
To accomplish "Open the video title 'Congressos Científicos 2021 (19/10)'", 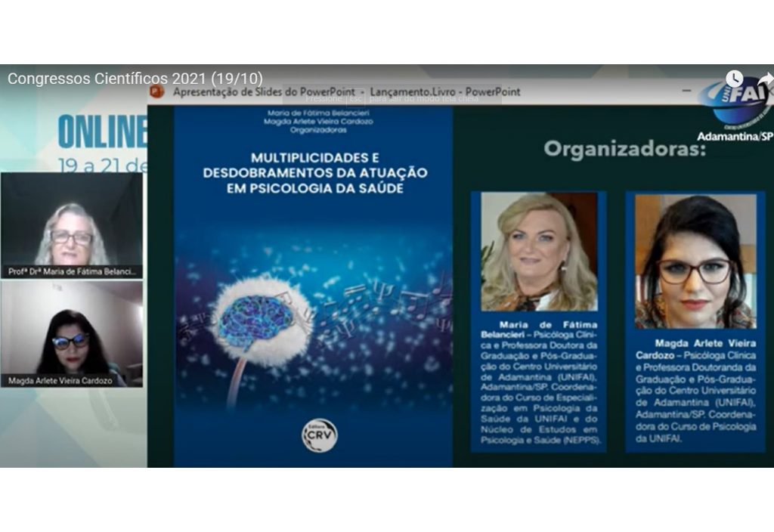I will (x=135, y=79).
